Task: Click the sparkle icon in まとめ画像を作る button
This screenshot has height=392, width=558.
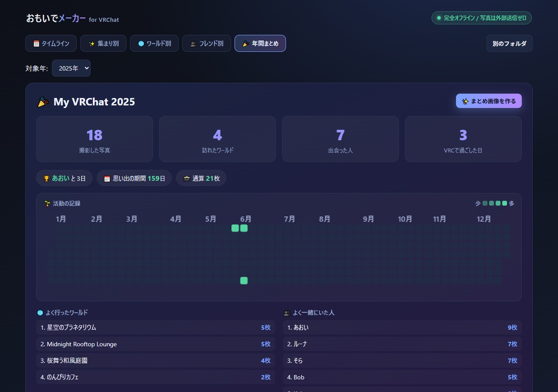Action: point(465,101)
